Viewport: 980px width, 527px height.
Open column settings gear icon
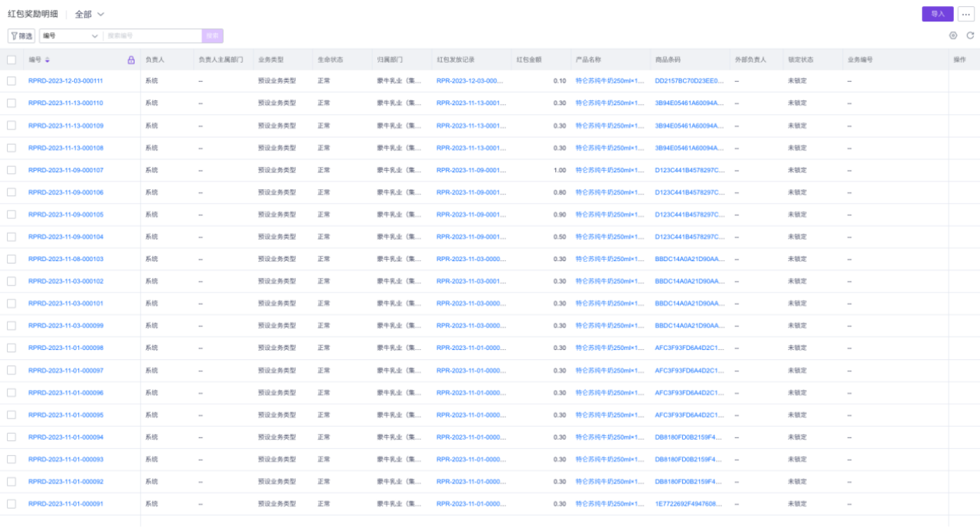(x=953, y=35)
